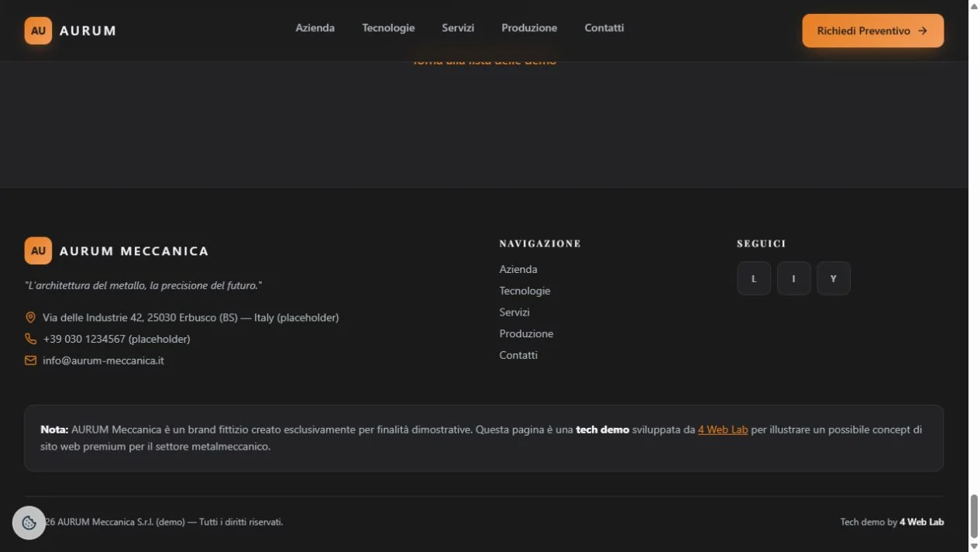Screen dimensions: 980x552
Task: Click the AURUM MECCANICA footer brand name
Action: [134, 251]
